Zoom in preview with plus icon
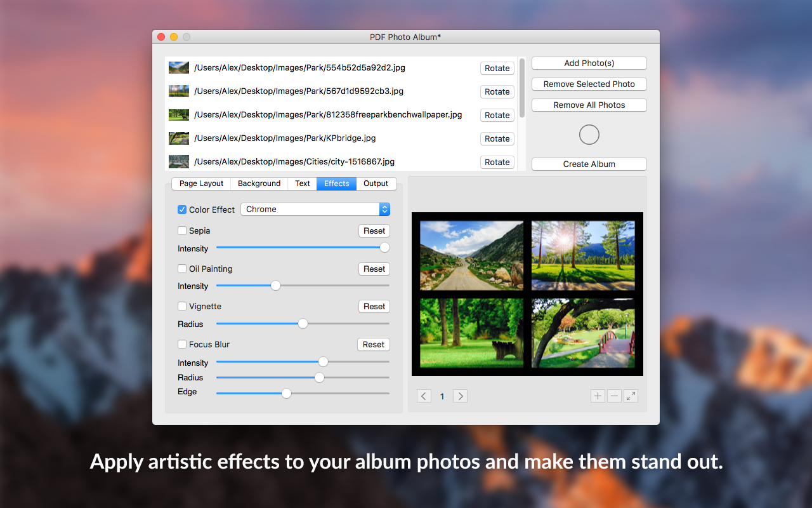Screen dimensions: 812x508 pos(598,396)
